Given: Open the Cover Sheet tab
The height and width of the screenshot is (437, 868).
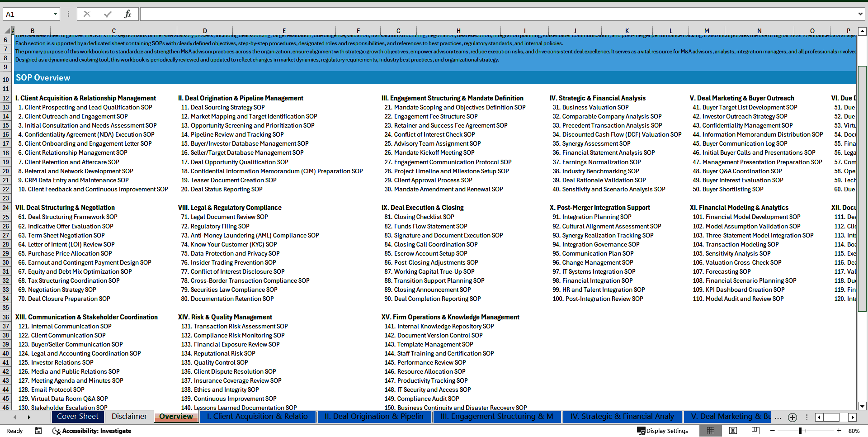Looking at the screenshot, I should point(78,416).
